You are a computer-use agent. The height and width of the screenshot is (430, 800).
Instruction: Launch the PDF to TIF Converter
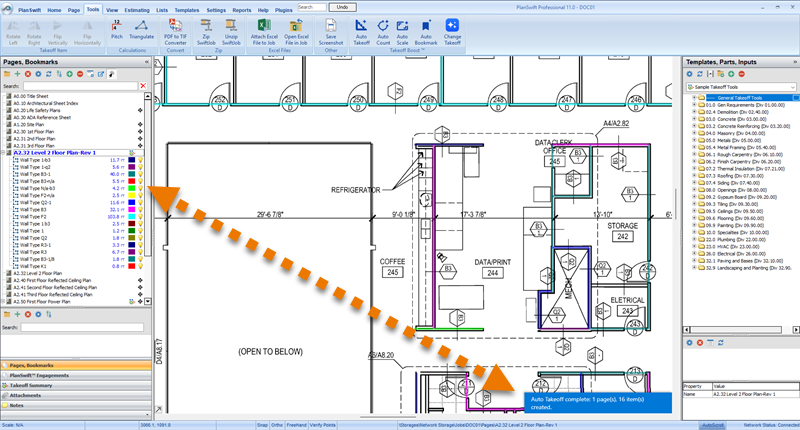[x=175, y=33]
